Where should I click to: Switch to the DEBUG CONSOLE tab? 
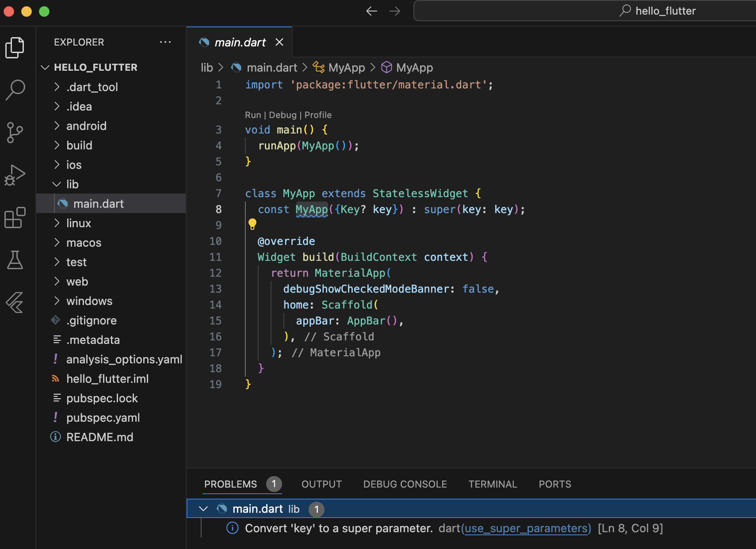point(405,484)
